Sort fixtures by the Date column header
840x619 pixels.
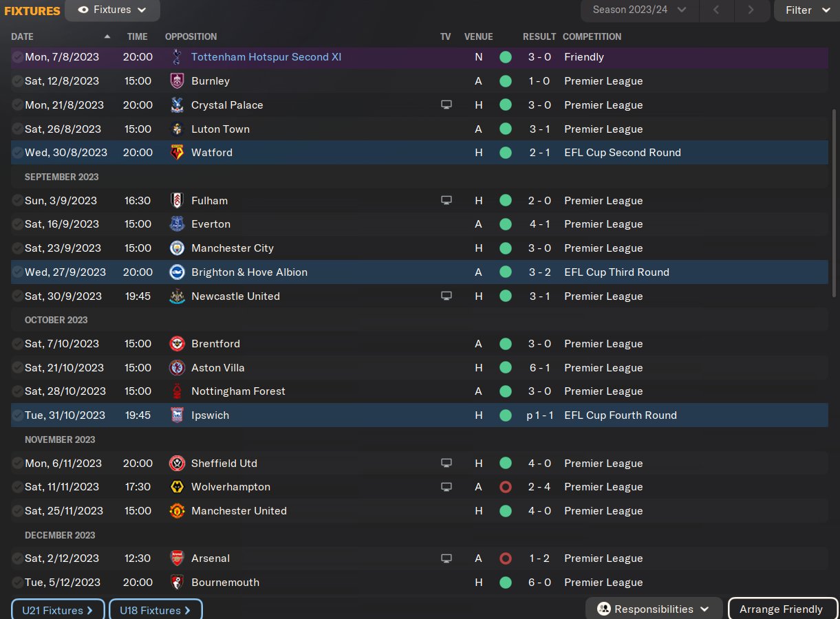point(22,36)
